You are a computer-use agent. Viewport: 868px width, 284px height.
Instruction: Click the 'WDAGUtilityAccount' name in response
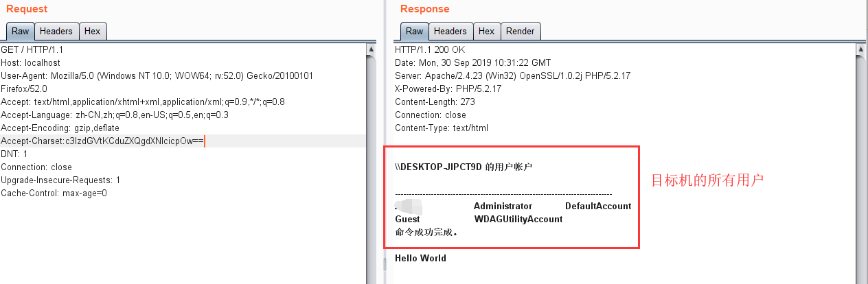point(518,220)
